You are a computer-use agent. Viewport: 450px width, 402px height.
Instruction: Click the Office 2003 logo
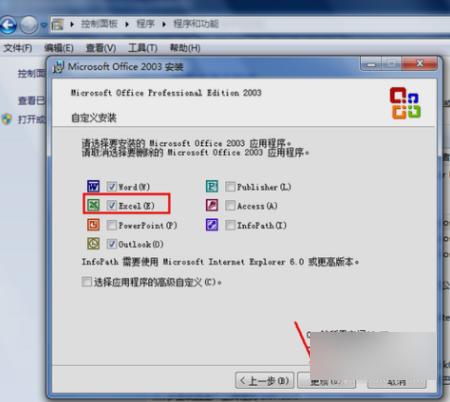pyautogui.click(x=405, y=103)
